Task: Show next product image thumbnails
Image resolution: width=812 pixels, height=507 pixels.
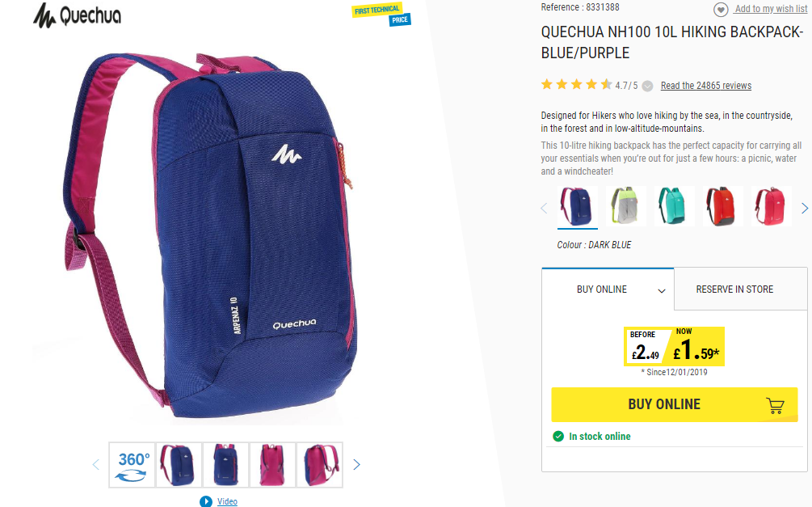Action: point(356,464)
